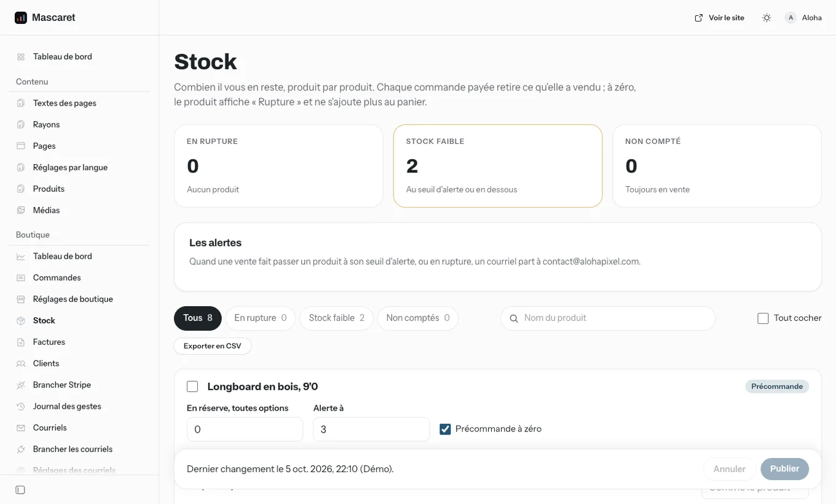This screenshot has width=836, height=504.
Task: Click the Publier button
Action: coord(784,469)
